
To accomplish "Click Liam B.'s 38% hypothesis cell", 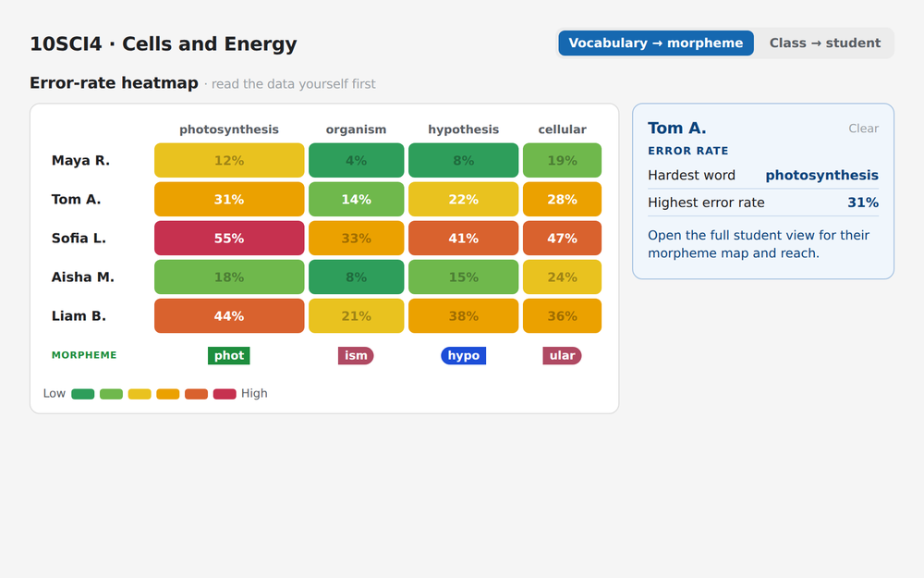I will tap(463, 316).
